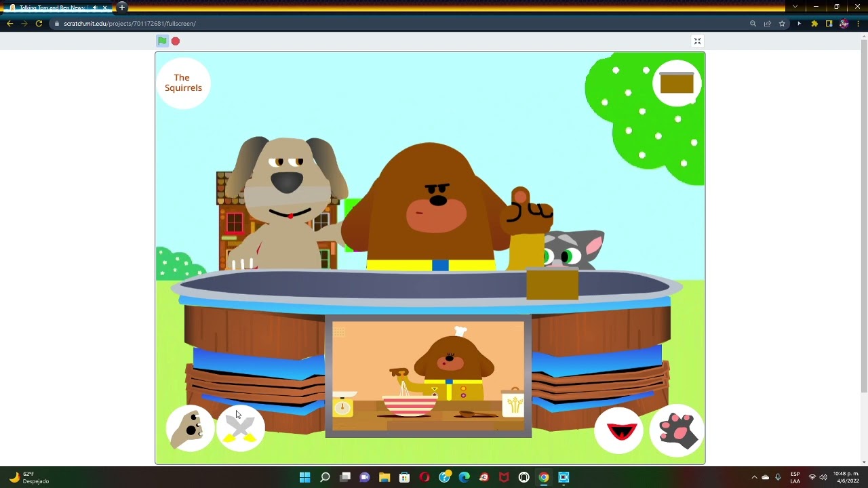Select the Duggee cooking picture thumbnail
This screenshot has height=488, width=868.
[x=429, y=376]
